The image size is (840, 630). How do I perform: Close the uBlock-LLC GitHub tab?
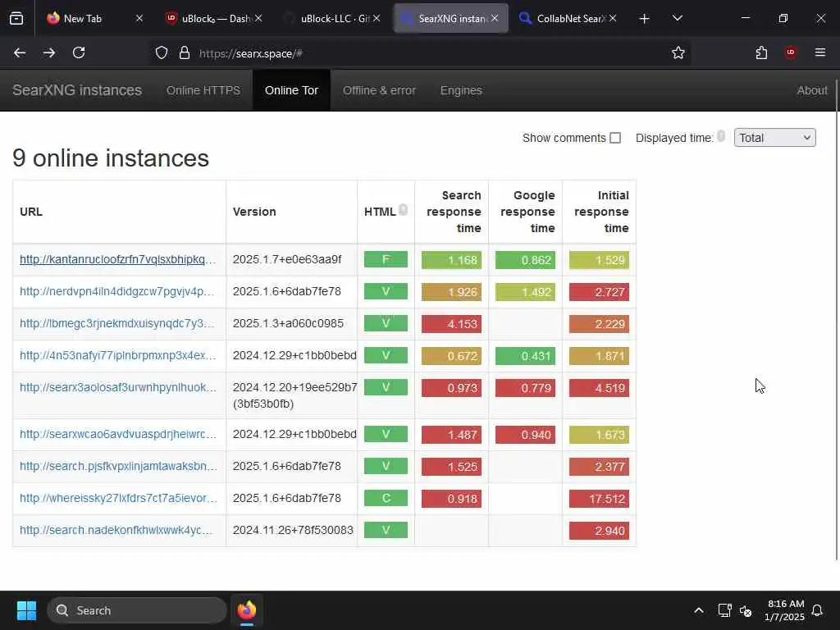(x=377, y=18)
